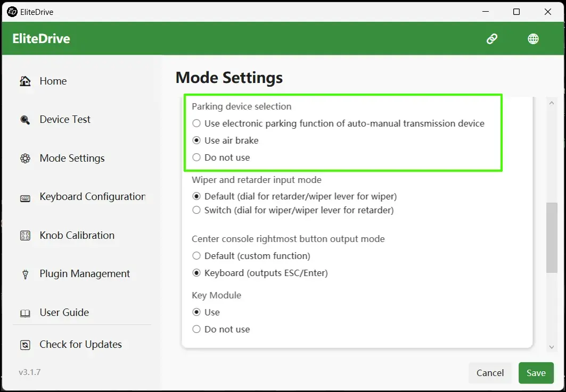Switch to Knob Calibration
The width and height of the screenshot is (566, 392).
point(77,236)
